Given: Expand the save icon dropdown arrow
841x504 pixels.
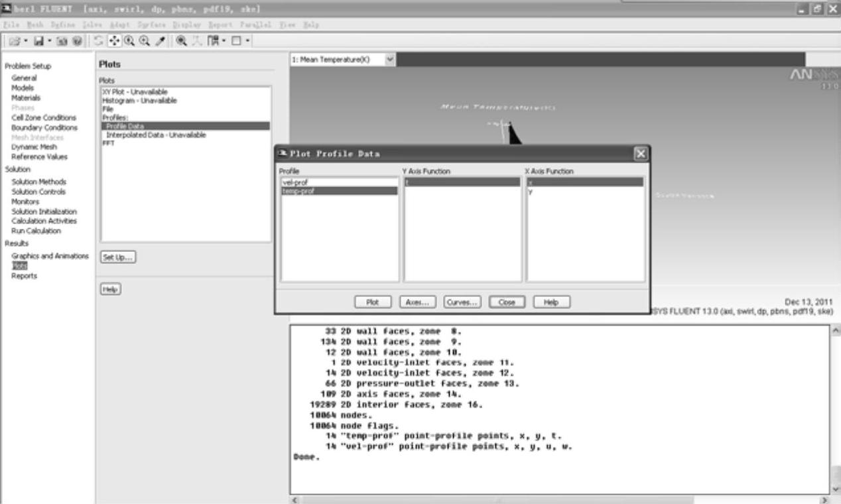Looking at the screenshot, I should pyautogui.click(x=49, y=41).
